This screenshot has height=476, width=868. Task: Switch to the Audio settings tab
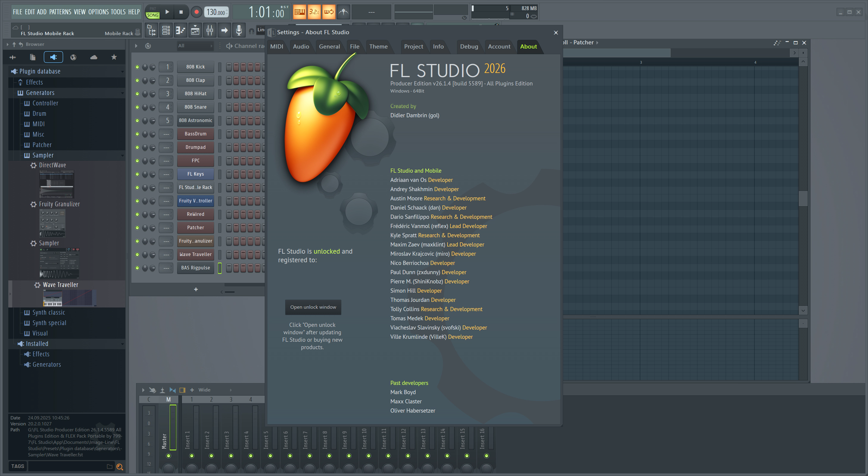pyautogui.click(x=301, y=46)
